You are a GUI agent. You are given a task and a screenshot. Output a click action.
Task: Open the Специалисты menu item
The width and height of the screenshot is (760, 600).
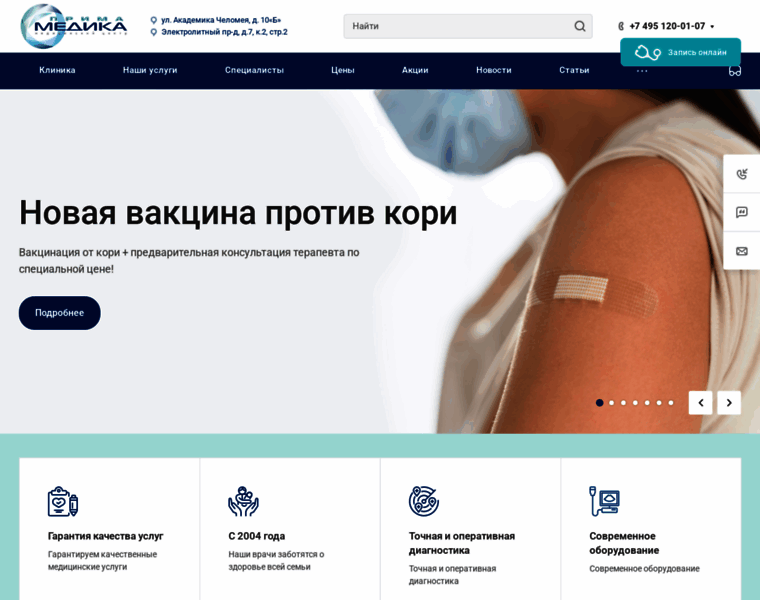(x=254, y=70)
